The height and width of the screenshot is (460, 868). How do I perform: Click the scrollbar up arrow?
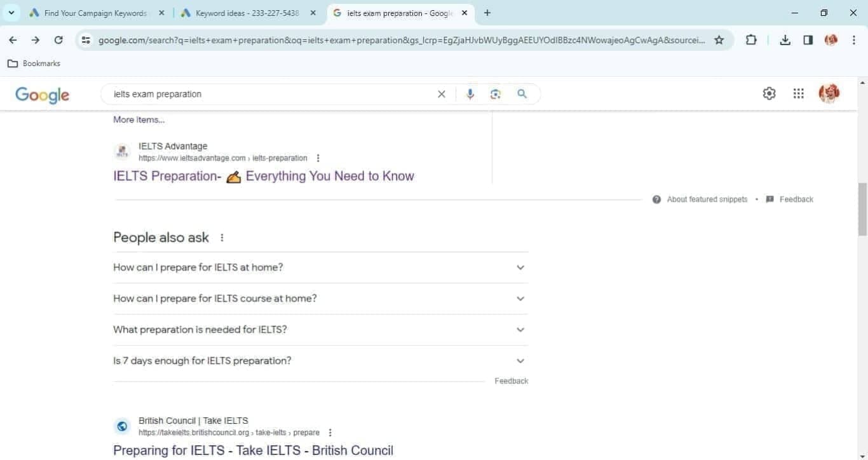[862, 83]
